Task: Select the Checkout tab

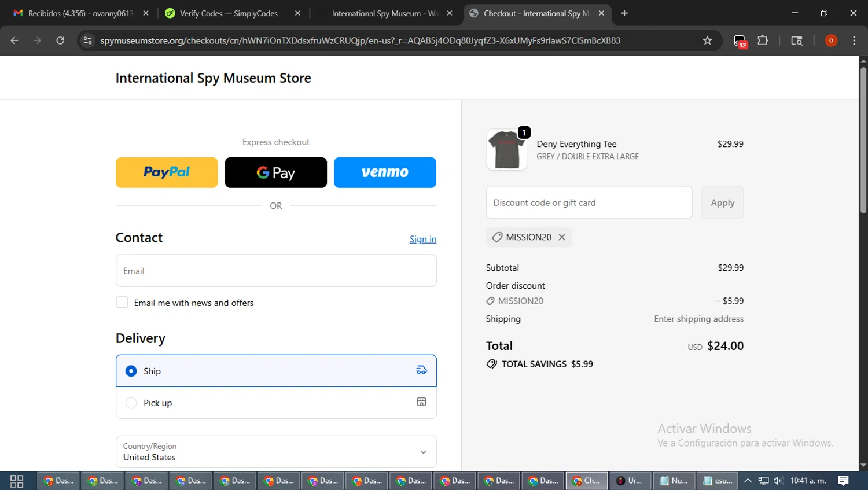Action: pyautogui.click(x=536, y=13)
